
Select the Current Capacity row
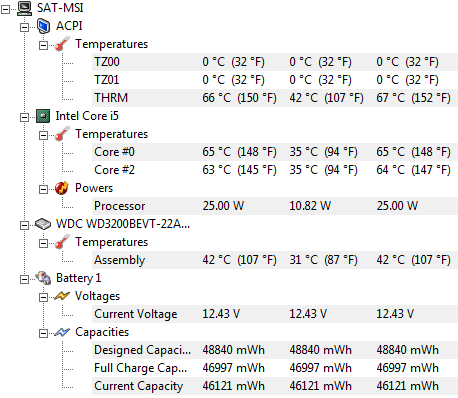275,386
